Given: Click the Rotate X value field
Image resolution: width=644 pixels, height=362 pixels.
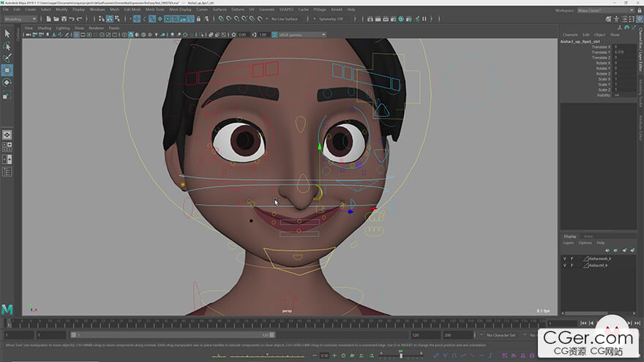Looking at the screenshot, I should pyautogui.click(x=625, y=63).
